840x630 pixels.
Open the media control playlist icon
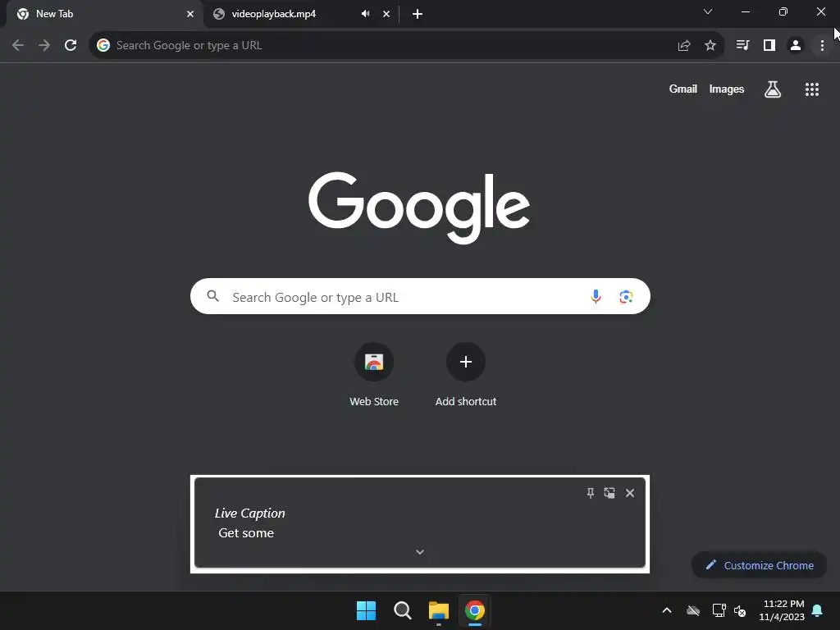[x=742, y=46]
